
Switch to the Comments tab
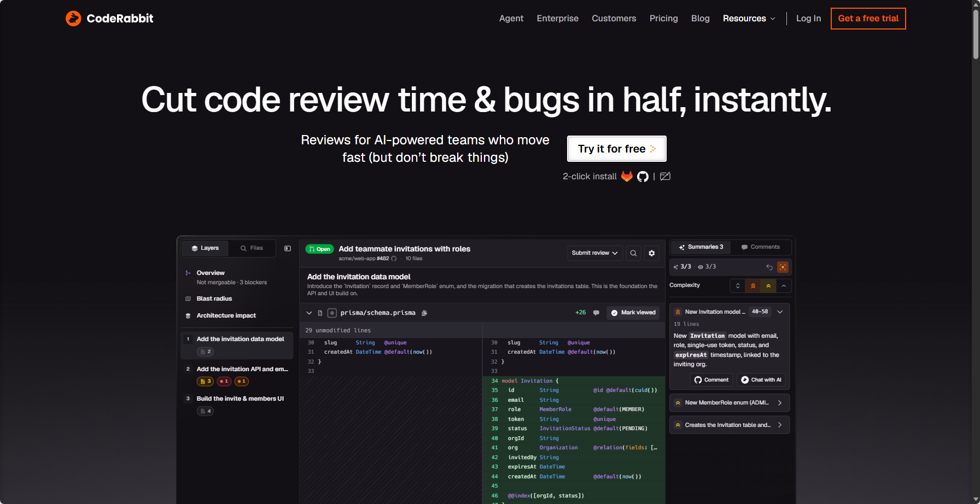tap(761, 247)
